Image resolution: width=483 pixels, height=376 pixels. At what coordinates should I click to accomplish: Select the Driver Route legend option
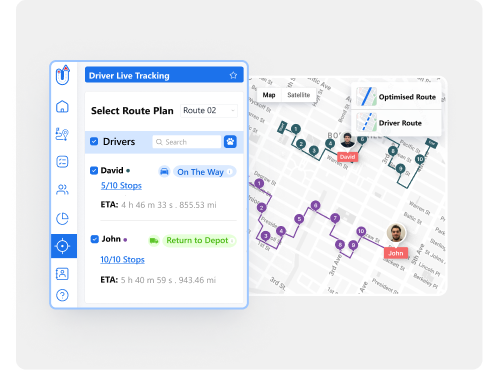[x=396, y=123]
